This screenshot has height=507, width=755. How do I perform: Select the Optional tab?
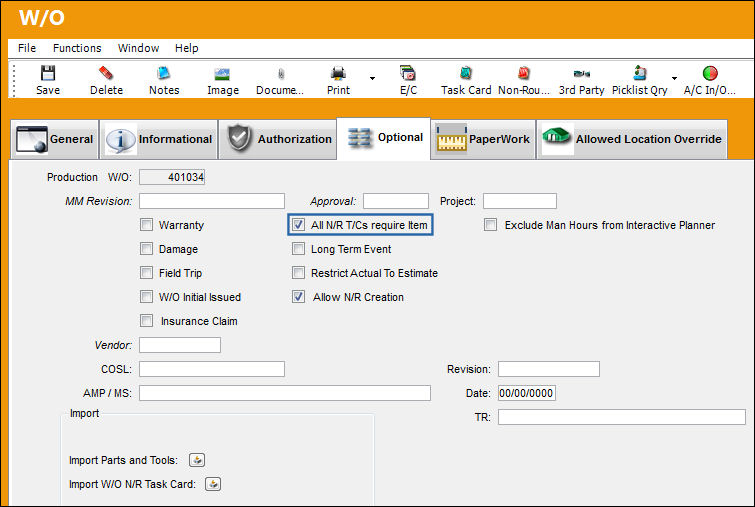coord(384,138)
